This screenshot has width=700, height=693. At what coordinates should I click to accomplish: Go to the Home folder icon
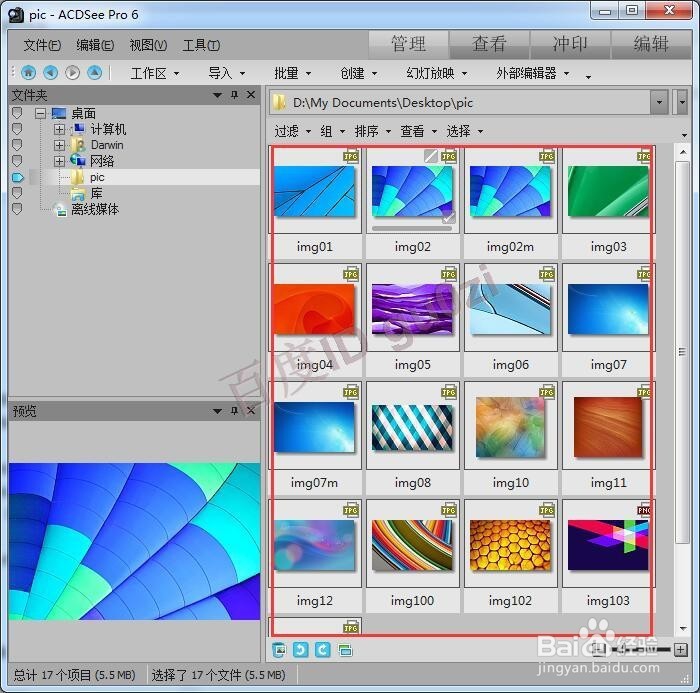pyautogui.click(x=29, y=72)
